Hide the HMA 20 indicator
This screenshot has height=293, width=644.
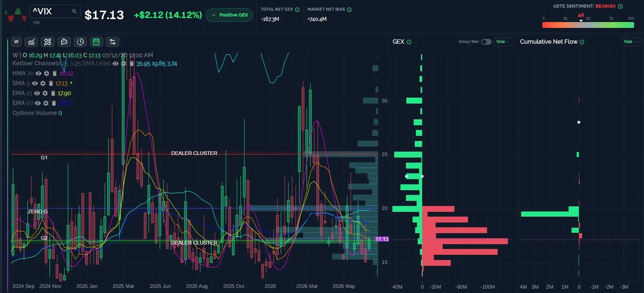coord(39,73)
